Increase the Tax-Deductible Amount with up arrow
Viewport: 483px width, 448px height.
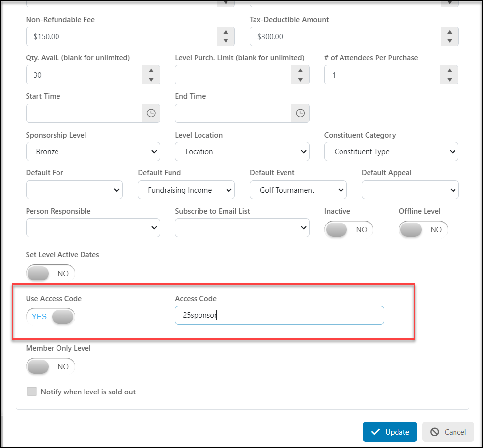pos(450,32)
